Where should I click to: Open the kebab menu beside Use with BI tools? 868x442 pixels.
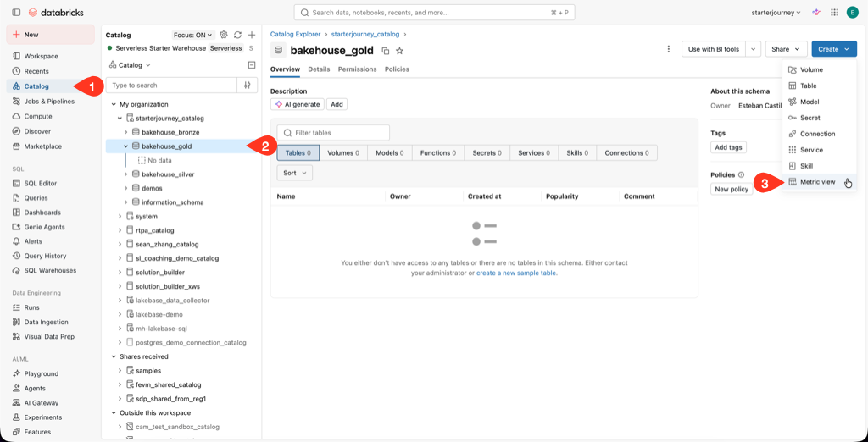pos(669,49)
